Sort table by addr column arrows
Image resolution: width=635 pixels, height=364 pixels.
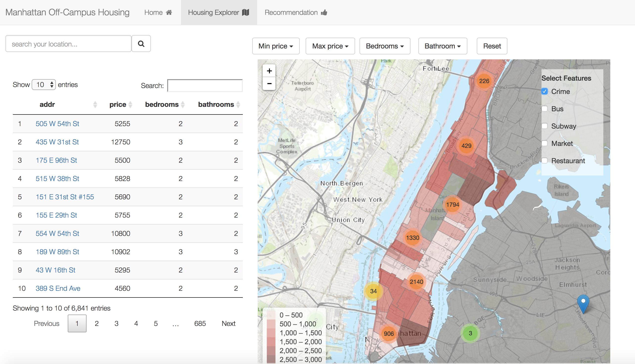95,105
